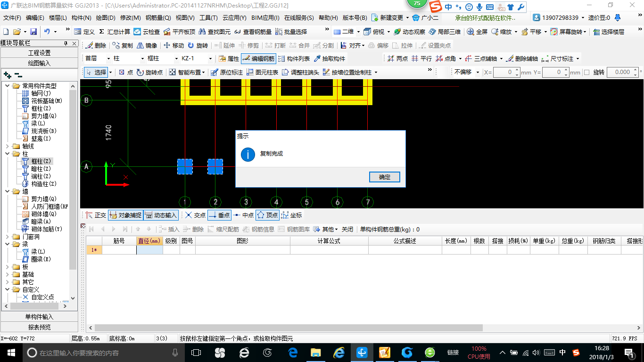
Task: Run the 云检查 tool
Action: [x=147, y=32]
